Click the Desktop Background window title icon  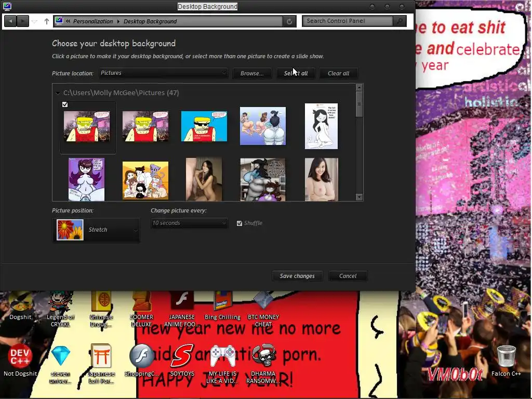click(x=7, y=6)
